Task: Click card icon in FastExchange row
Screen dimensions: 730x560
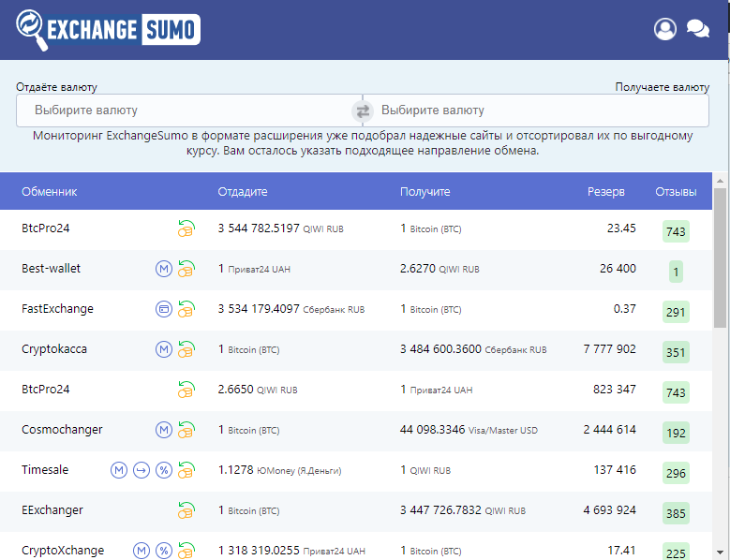Action: (164, 309)
